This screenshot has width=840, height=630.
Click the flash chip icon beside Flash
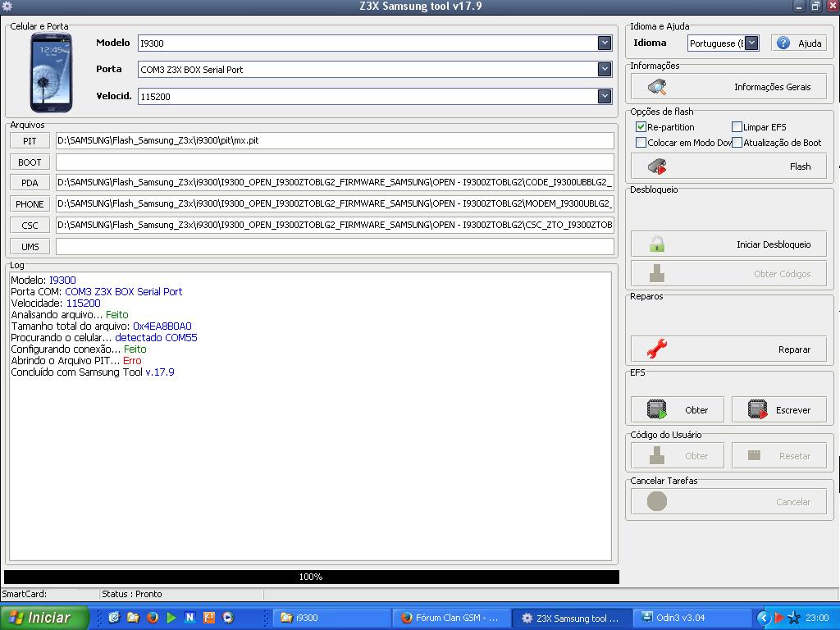(x=657, y=167)
